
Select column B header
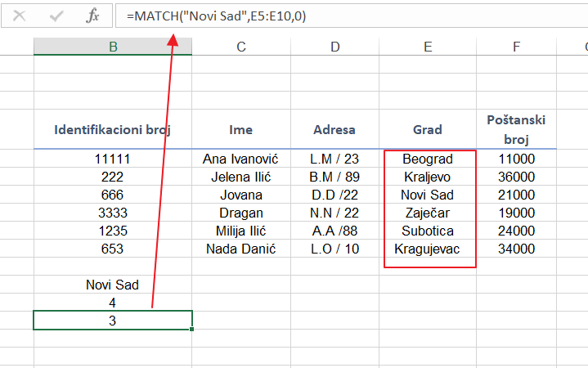[x=113, y=47]
